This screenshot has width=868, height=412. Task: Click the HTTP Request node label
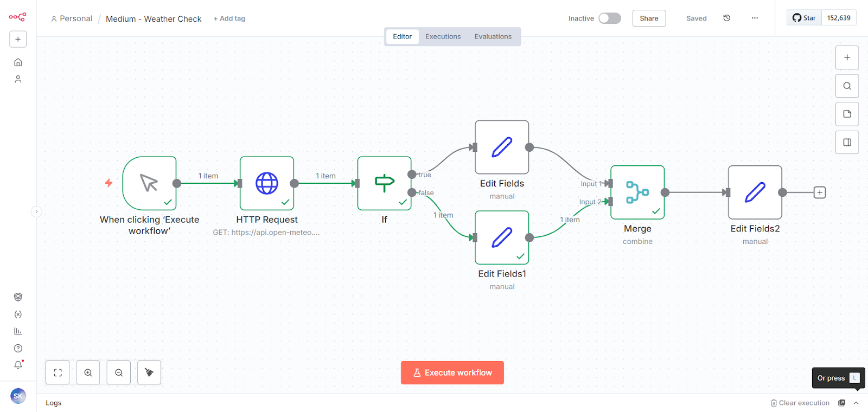267,220
